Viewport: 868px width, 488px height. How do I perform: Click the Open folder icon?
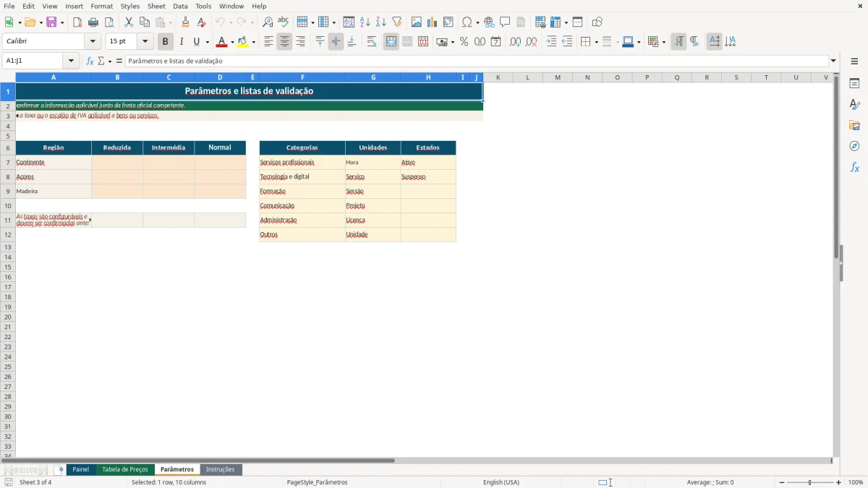29,22
